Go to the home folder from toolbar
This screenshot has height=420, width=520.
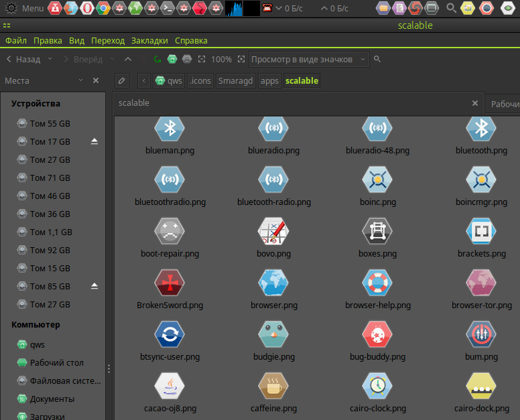(172, 60)
